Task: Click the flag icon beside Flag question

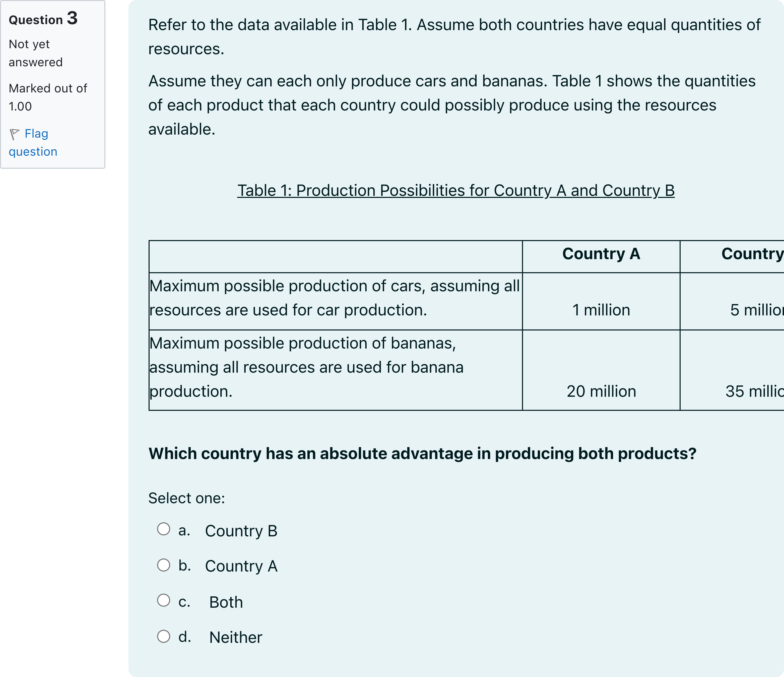Action: [15, 134]
